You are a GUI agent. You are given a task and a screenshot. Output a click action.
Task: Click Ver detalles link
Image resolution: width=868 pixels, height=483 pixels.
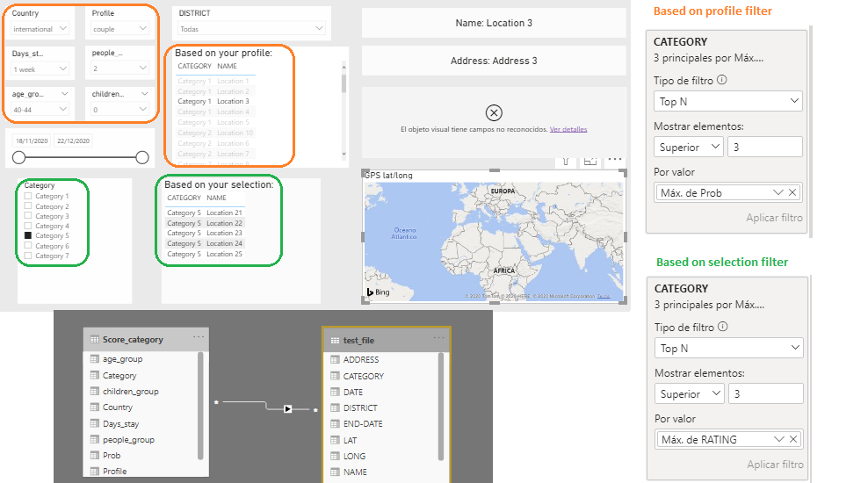(x=568, y=129)
